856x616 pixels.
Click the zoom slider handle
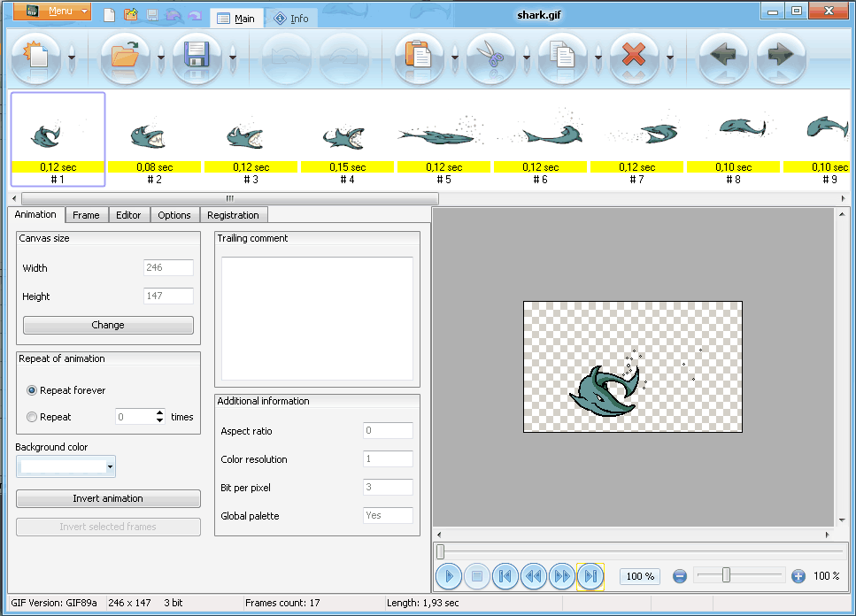[x=726, y=575]
